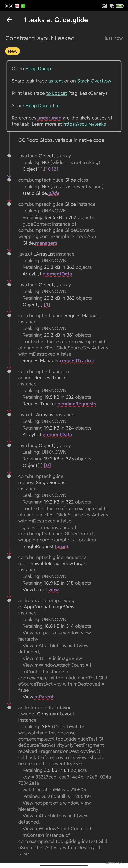Share leak trace as text
Viewport: 128px width, 868px height.
(x=56, y=81)
